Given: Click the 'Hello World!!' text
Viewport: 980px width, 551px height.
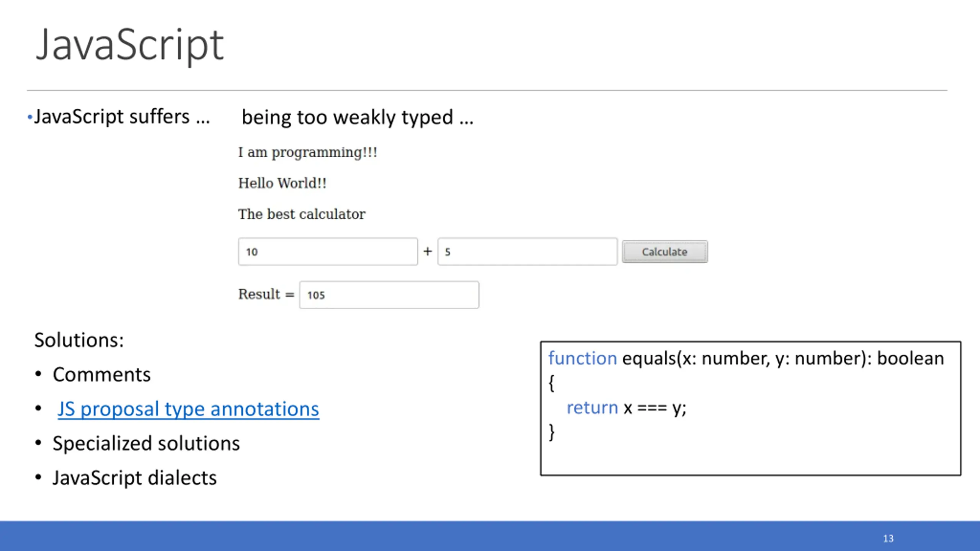Looking at the screenshot, I should [283, 183].
